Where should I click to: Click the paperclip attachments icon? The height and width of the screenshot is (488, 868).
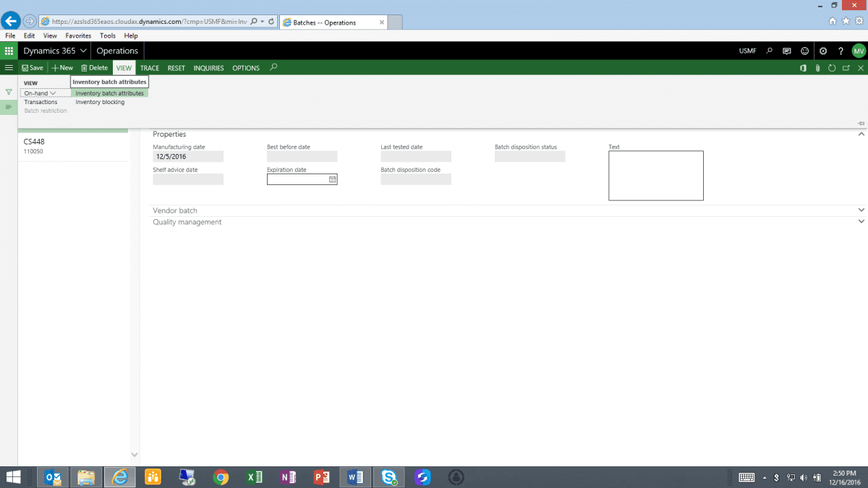(817, 68)
